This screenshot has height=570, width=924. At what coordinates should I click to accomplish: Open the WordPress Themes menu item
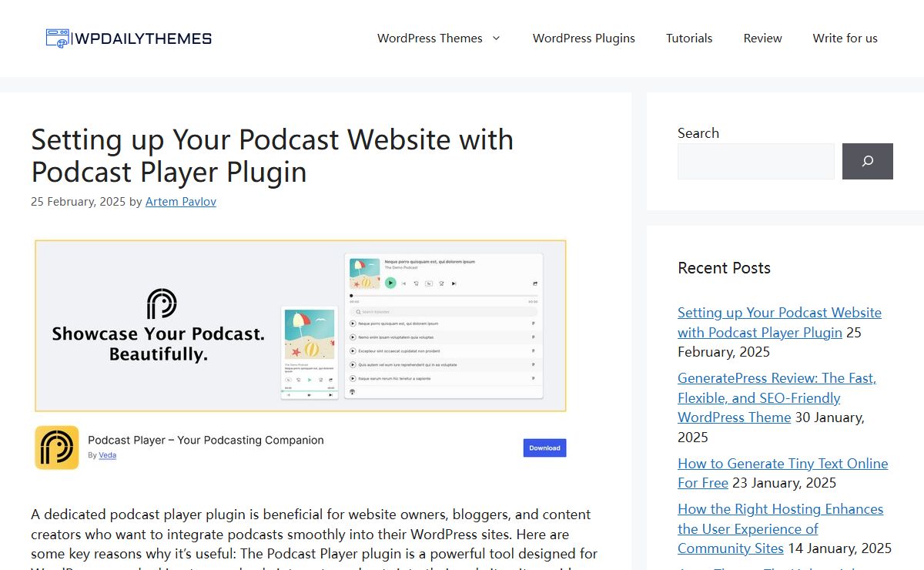[430, 39]
